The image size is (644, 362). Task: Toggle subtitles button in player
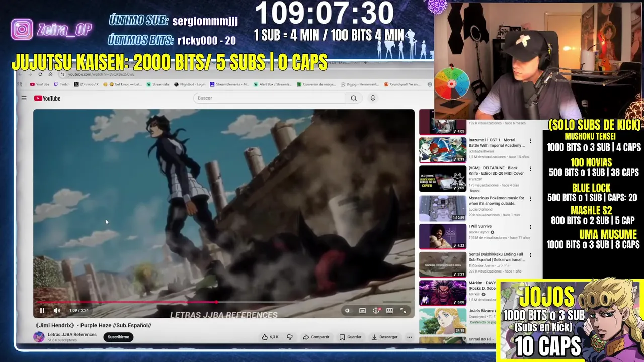tap(362, 311)
